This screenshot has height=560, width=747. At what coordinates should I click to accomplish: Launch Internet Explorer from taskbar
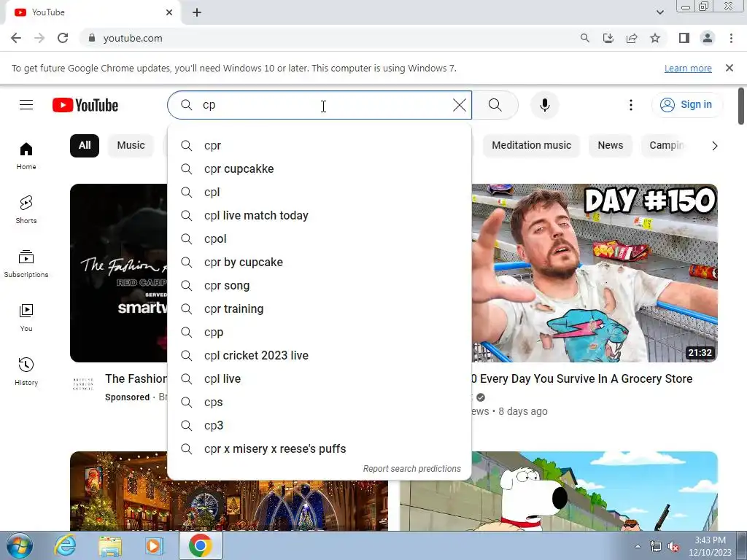[x=64, y=545]
